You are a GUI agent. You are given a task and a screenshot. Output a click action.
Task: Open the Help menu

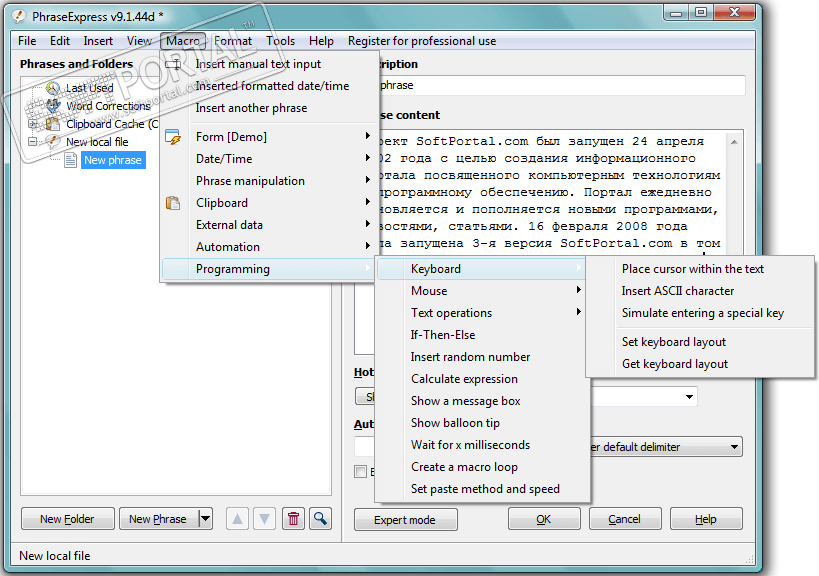point(321,41)
